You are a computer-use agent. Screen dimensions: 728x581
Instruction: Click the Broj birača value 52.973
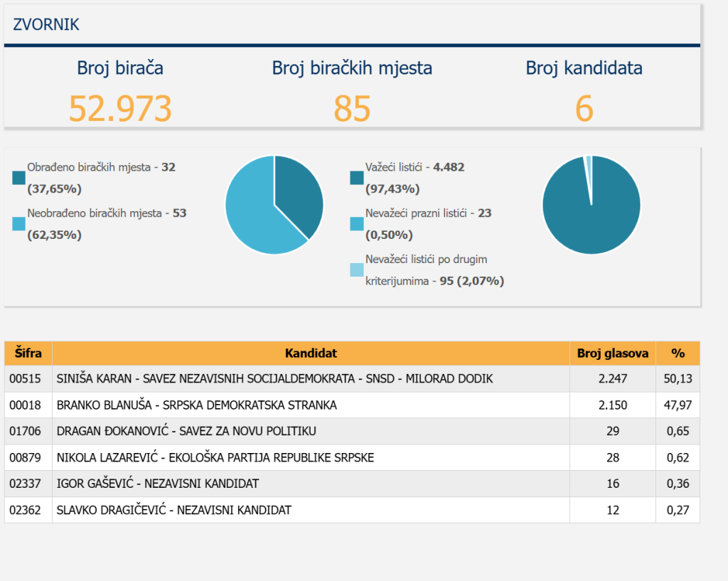(x=120, y=109)
